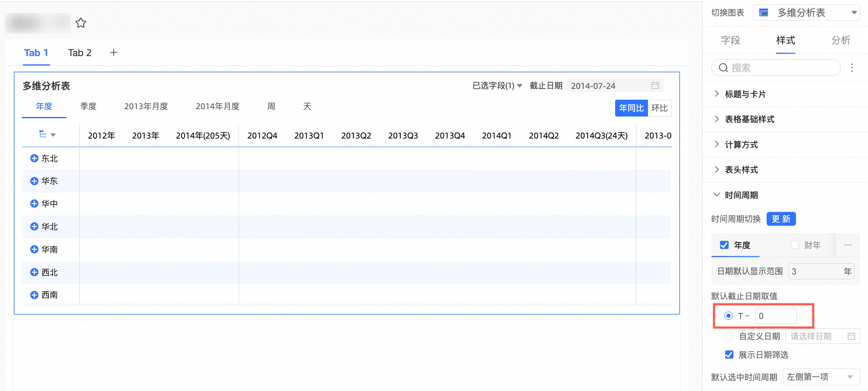Click the 请选择日期 custom date field
The width and height of the screenshot is (868, 391).
click(x=823, y=336)
